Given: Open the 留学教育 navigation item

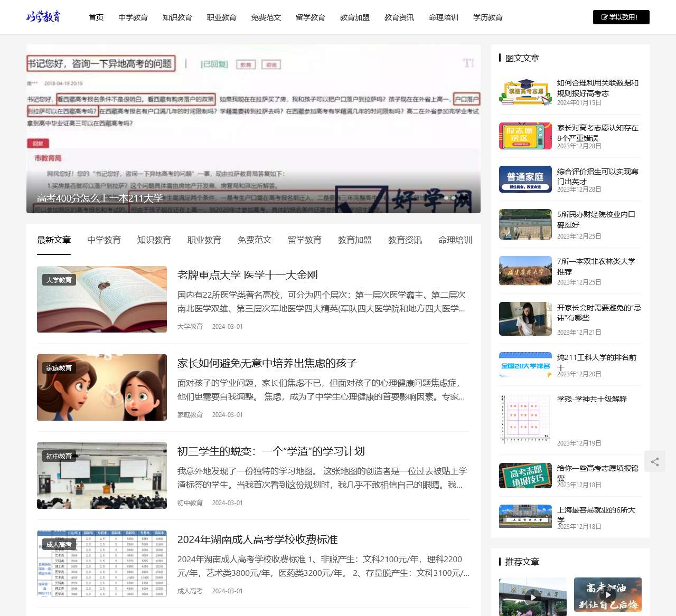Looking at the screenshot, I should (x=311, y=17).
